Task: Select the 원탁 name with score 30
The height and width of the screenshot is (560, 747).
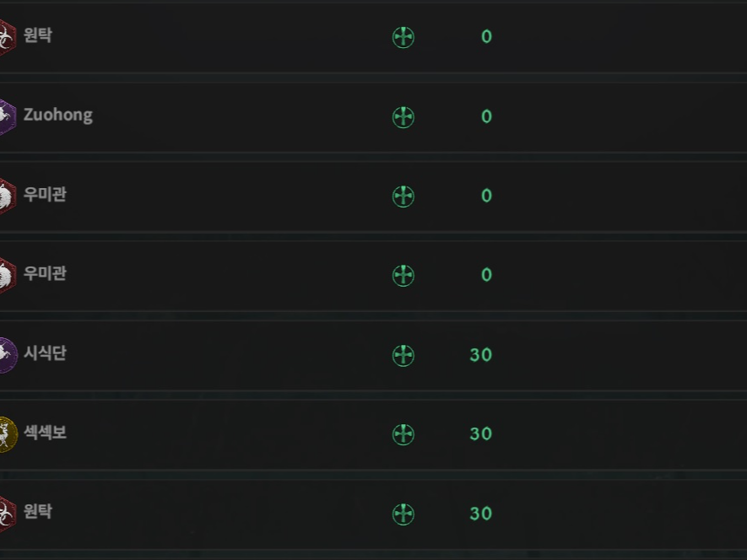Action: coord(38,511)
